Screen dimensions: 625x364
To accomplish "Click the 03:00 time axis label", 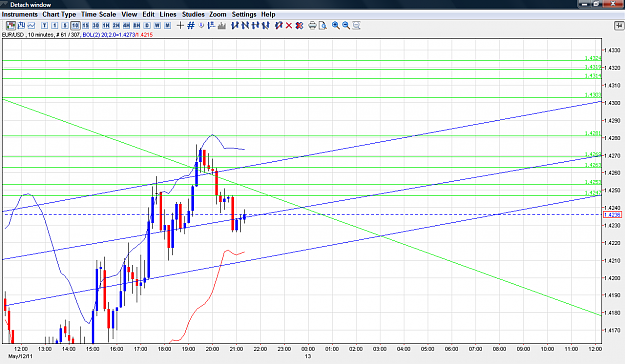I will 379,349.
